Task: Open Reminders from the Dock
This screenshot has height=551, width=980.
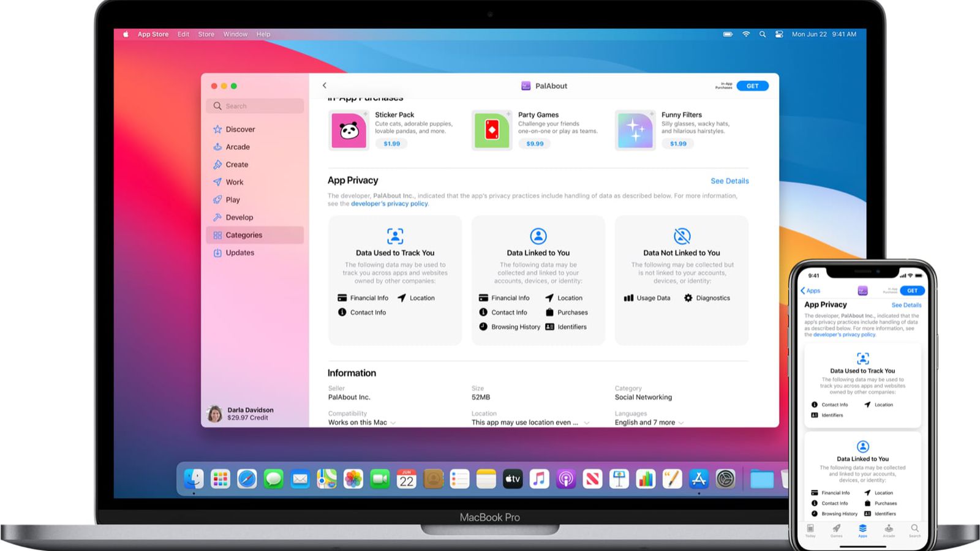Action: tap(459, 479)
